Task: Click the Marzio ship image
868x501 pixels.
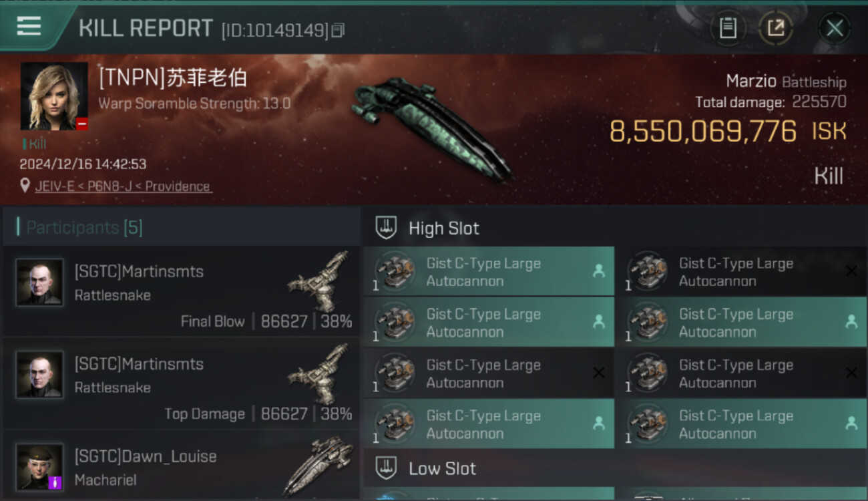Action: [x=431, y=127]
